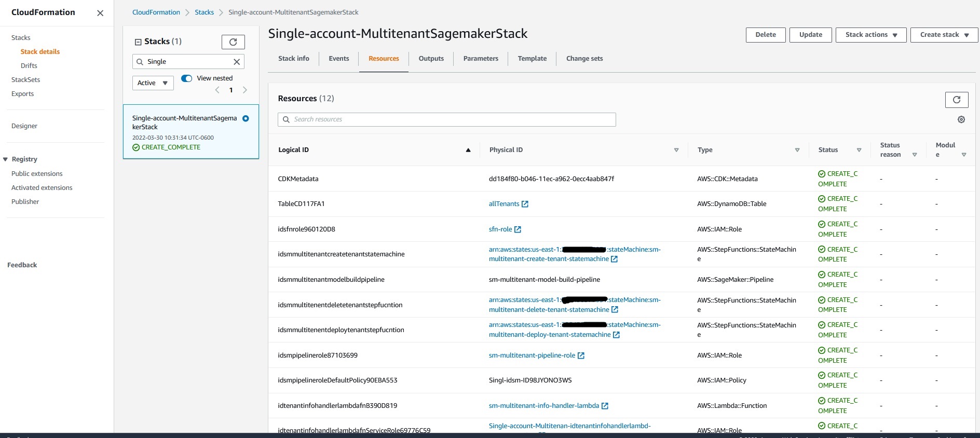Sort by Type column
Viewport: 980px width, 438px height.
click(x=797, y=150)
